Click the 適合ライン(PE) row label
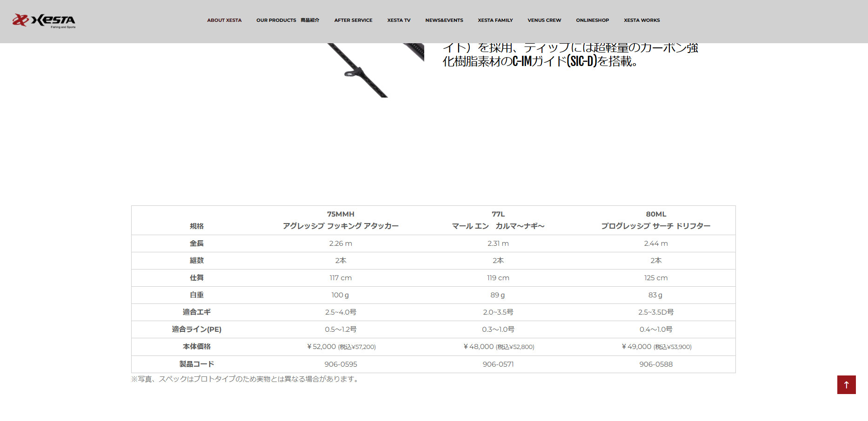 (x=197, y=329)
